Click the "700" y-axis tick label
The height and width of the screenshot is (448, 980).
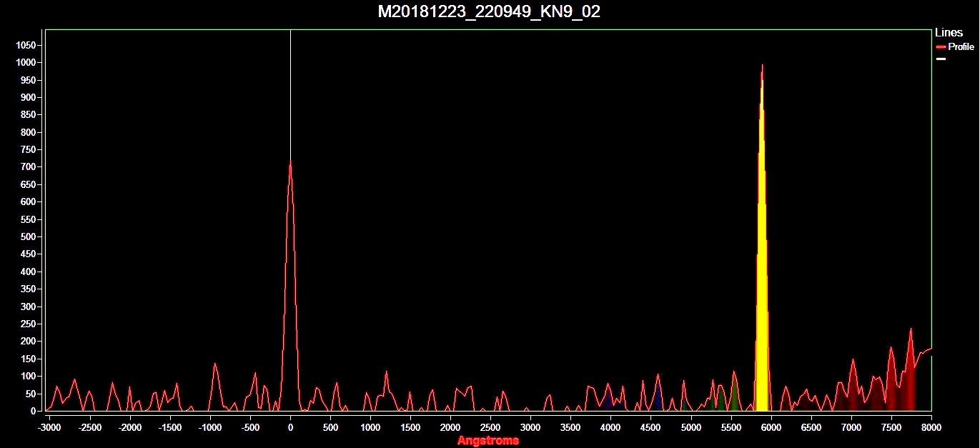[29, 167]
